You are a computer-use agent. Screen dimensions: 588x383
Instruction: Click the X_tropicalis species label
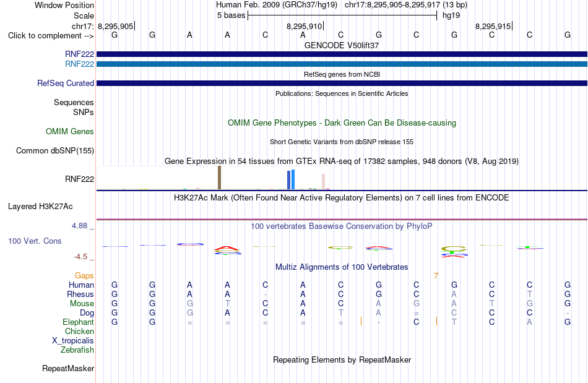point(73,341)
